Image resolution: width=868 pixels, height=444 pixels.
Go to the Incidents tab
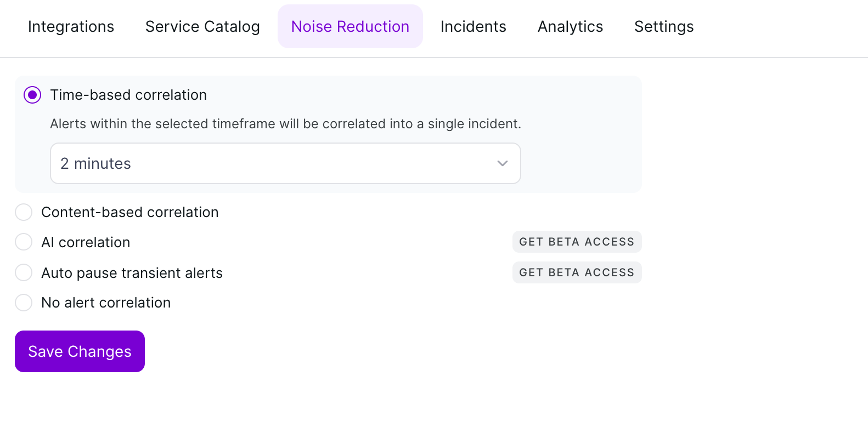(473, 26)
